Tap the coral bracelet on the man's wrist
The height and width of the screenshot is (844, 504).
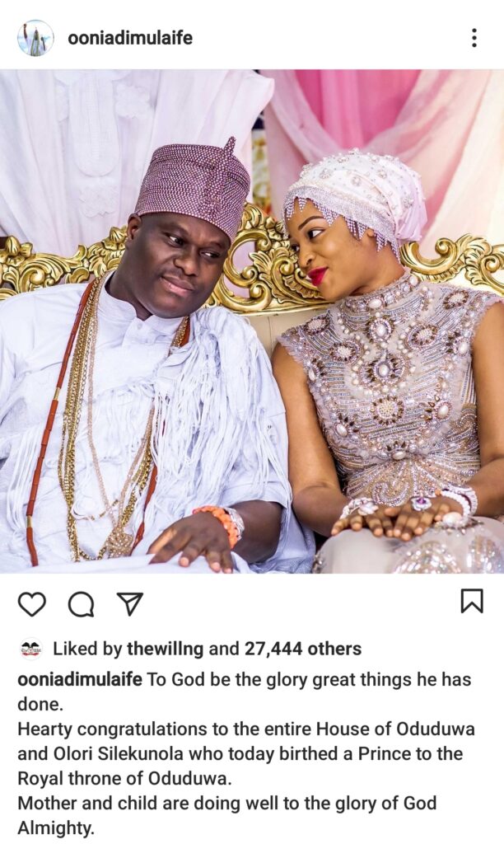tap(219, 523)
